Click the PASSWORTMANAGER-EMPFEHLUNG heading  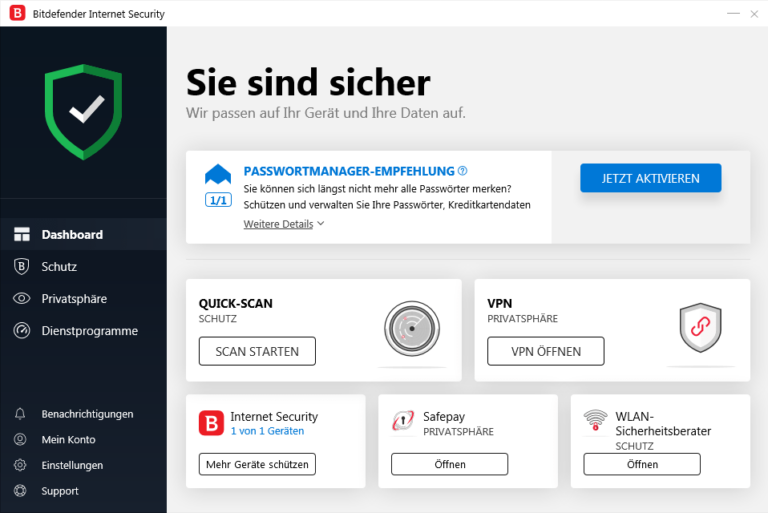tap(349, 171)
